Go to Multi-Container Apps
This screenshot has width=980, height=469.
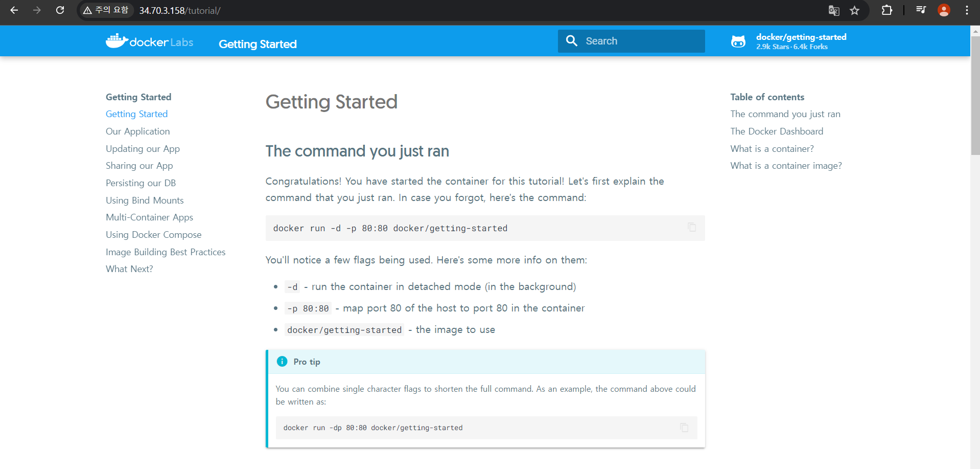(149, 217)
